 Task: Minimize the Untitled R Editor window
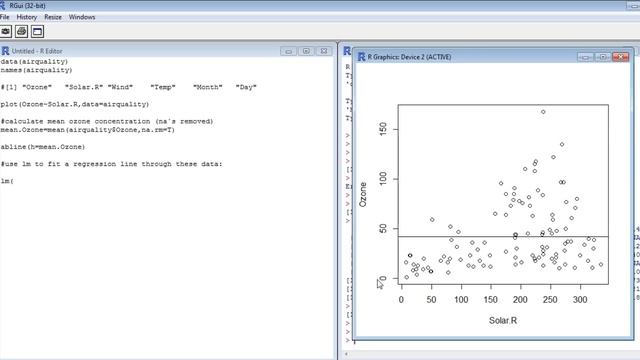point(289,51)
